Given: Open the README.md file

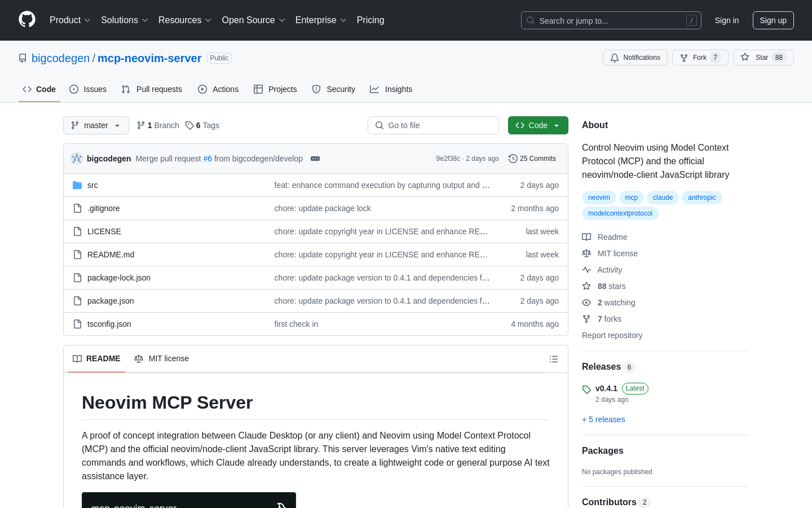Looking at the screenshot, I should (111, 255).
